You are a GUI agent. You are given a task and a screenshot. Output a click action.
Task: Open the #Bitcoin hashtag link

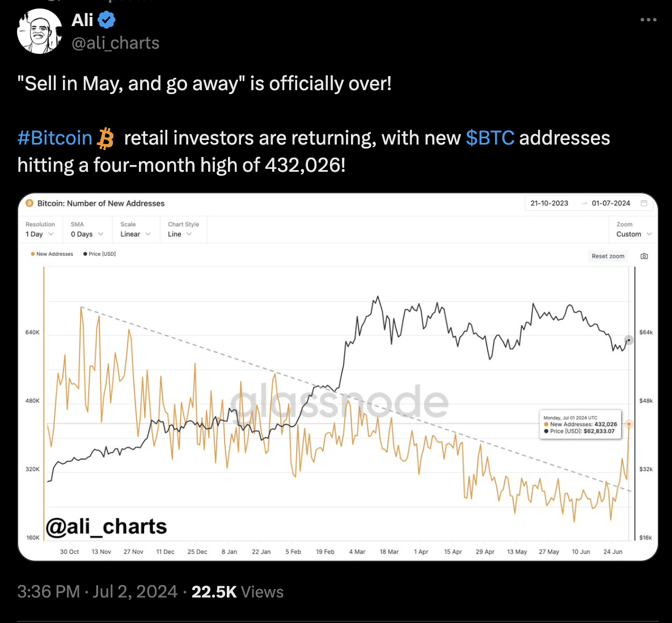tap(54, 138)
